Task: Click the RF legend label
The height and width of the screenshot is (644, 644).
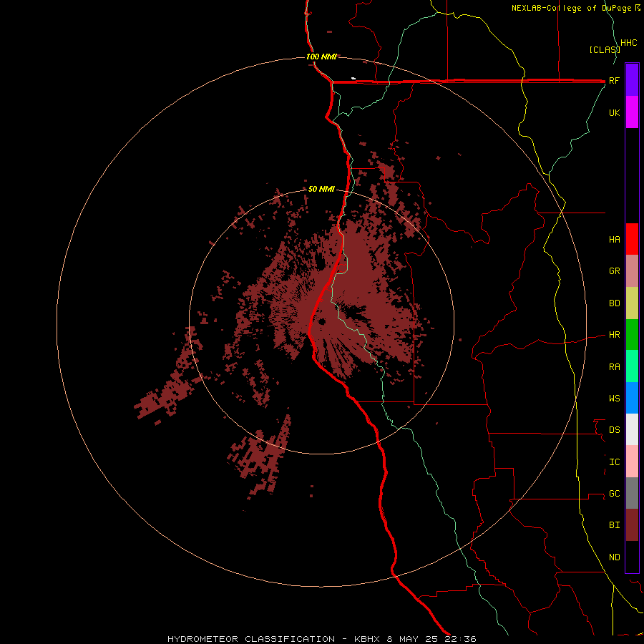Action: (615, 80)
